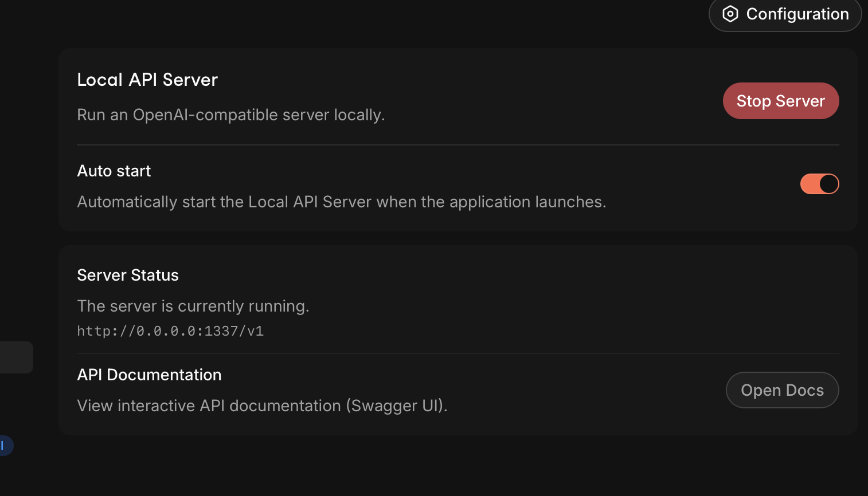This screenshot has width=868, height=496.
Task: Click the server URL http://0.0.0.0:1337/v1
Action: [170, 330]
